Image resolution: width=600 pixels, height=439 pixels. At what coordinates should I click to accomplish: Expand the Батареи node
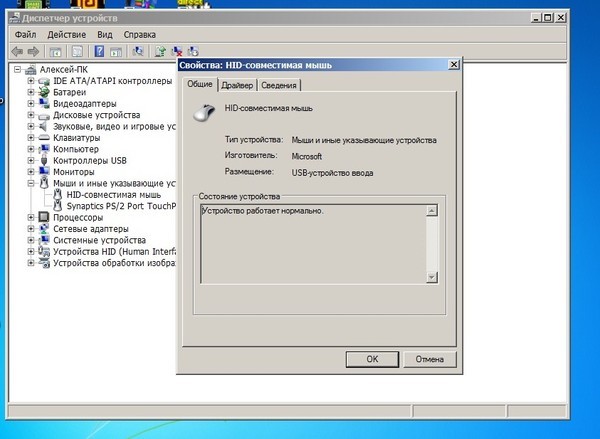(x=31, y=92)
